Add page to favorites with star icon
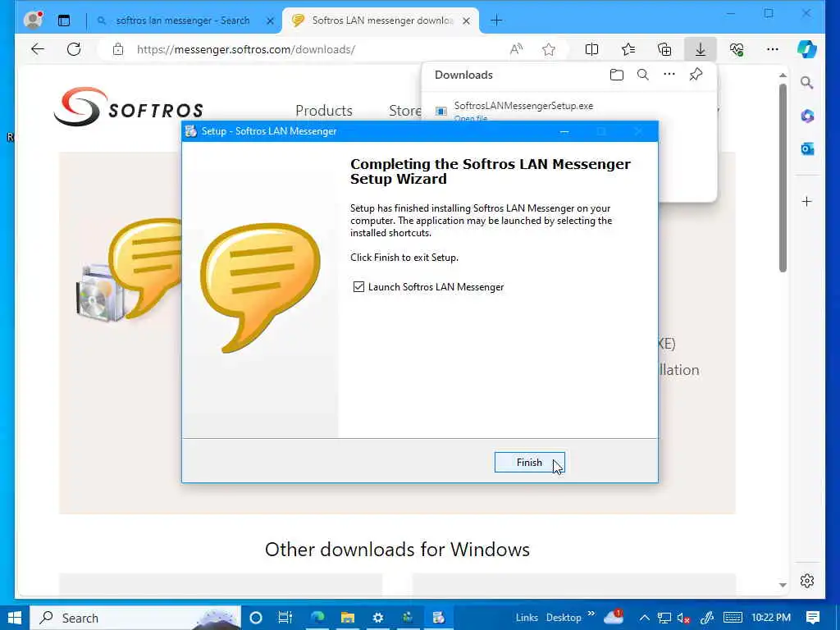The image size is (840, 630). (549, 49)
